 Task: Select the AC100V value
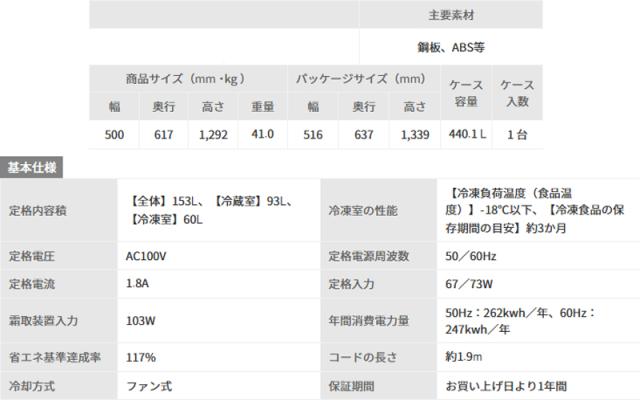pos(146,256)
